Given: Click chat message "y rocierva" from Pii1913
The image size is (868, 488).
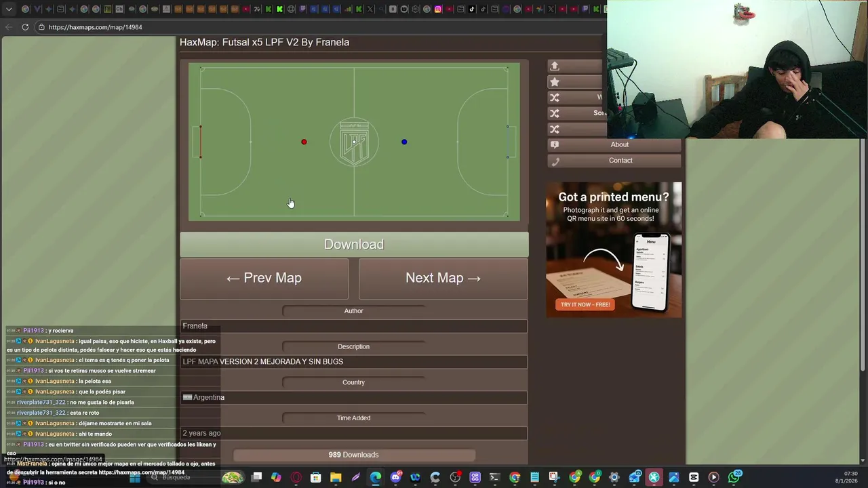Looking at the screenshot, I should tap(62, 331).
